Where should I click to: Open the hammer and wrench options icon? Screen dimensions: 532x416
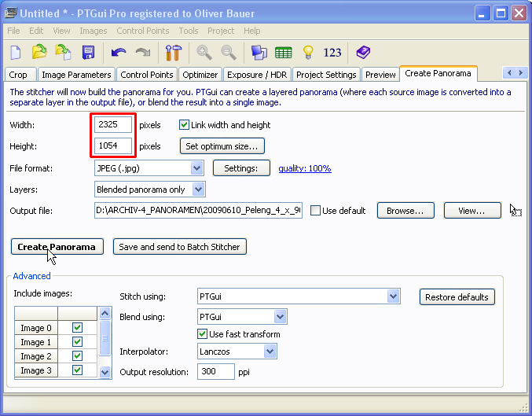coord(172,53)
